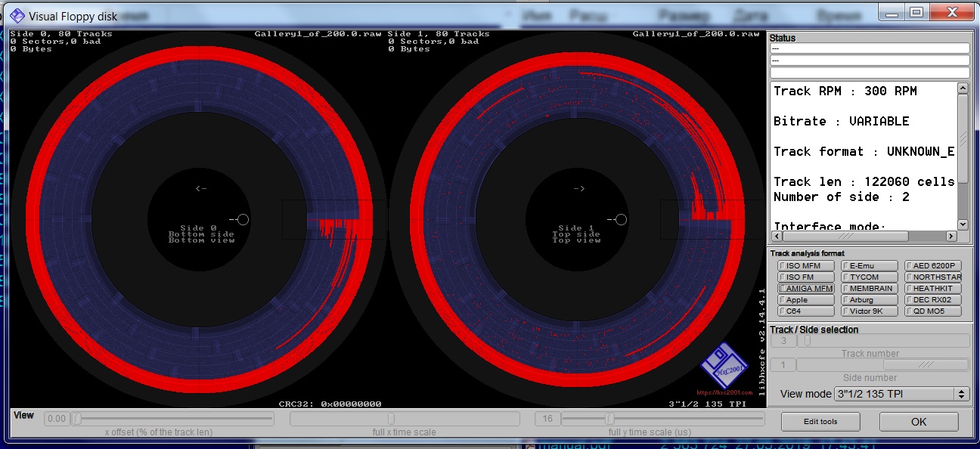Click the full y time scale slider
The image size is (980, 449).
tap(609, 419)
